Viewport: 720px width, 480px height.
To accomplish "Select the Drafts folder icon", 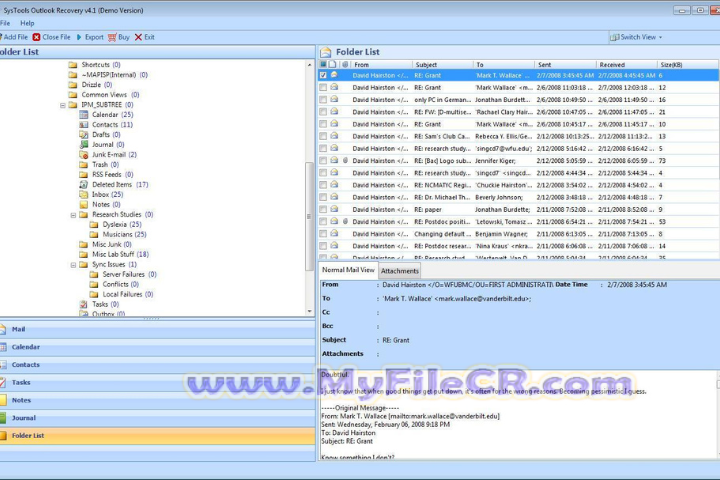I will 84,135.
